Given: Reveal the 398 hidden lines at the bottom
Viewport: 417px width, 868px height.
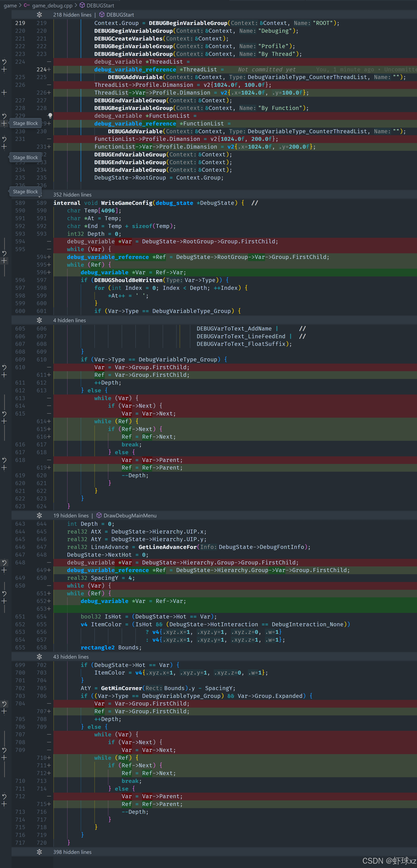Looking at the screenshot, I should pyautogui.click(x=39, y=852).
